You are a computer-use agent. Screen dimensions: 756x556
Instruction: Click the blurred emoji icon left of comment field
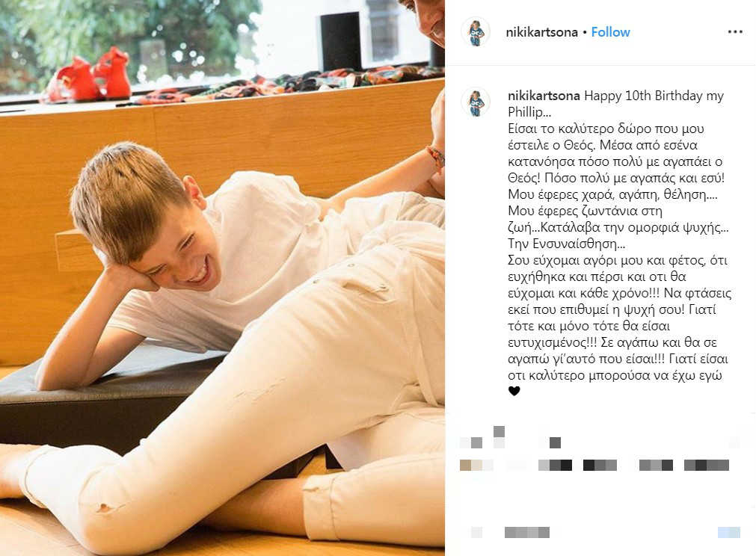(x=476, y=532)
